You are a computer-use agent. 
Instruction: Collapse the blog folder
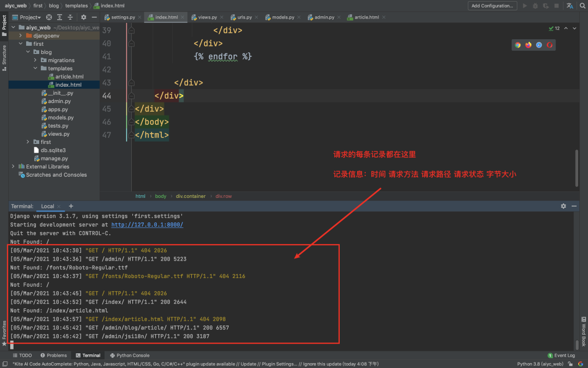28,52
